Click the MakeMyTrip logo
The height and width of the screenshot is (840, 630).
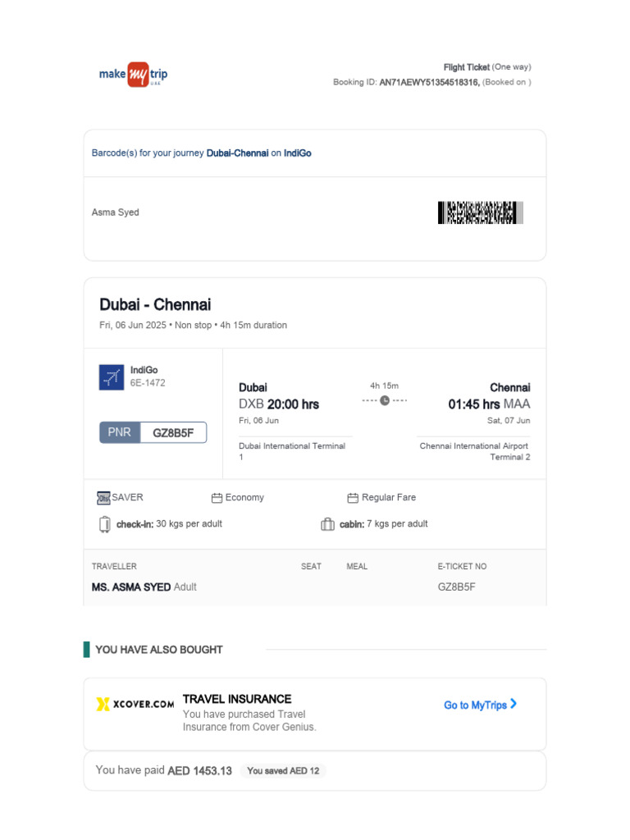click(x=133, y=75)
